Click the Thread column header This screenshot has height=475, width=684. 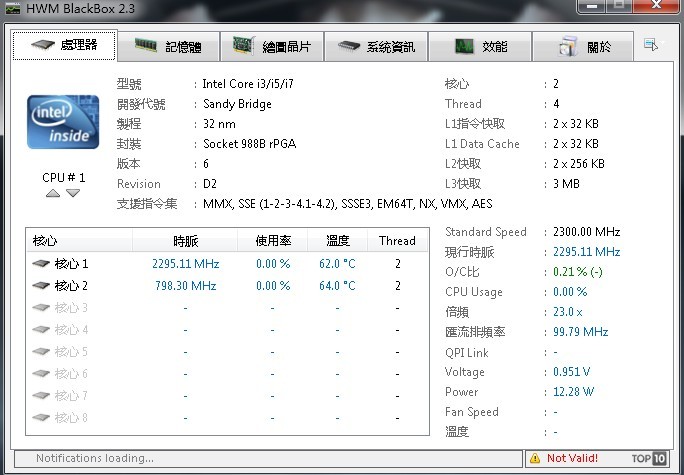click(397, 241)
